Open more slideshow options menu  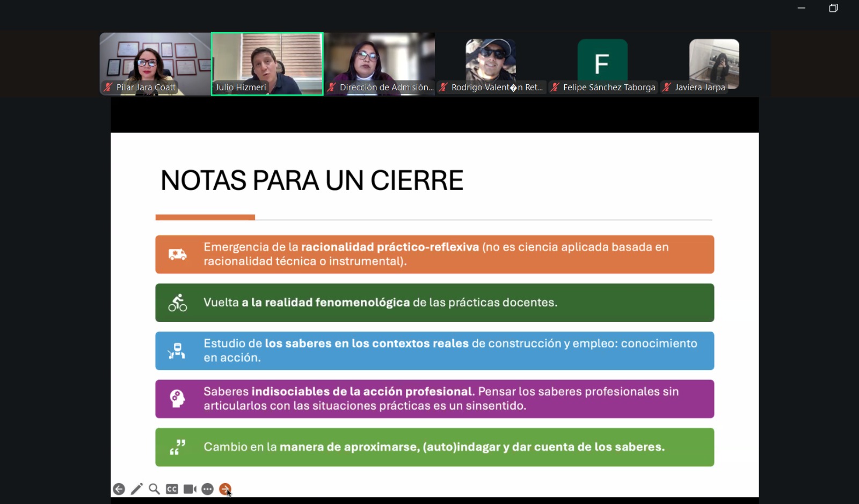tap(208, 489)
